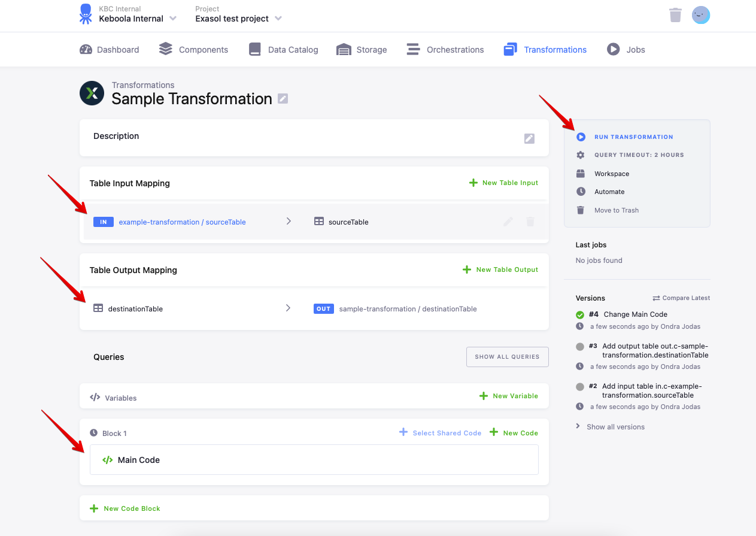Click the Run Transformation play icon
This screenshot has height=536, width=756.
point(581,137)
